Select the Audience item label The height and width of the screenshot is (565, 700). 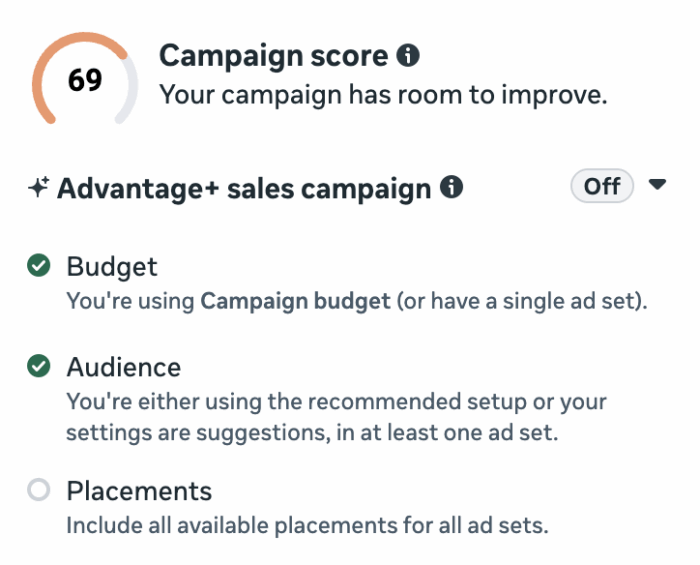click(x=123, y=367)
